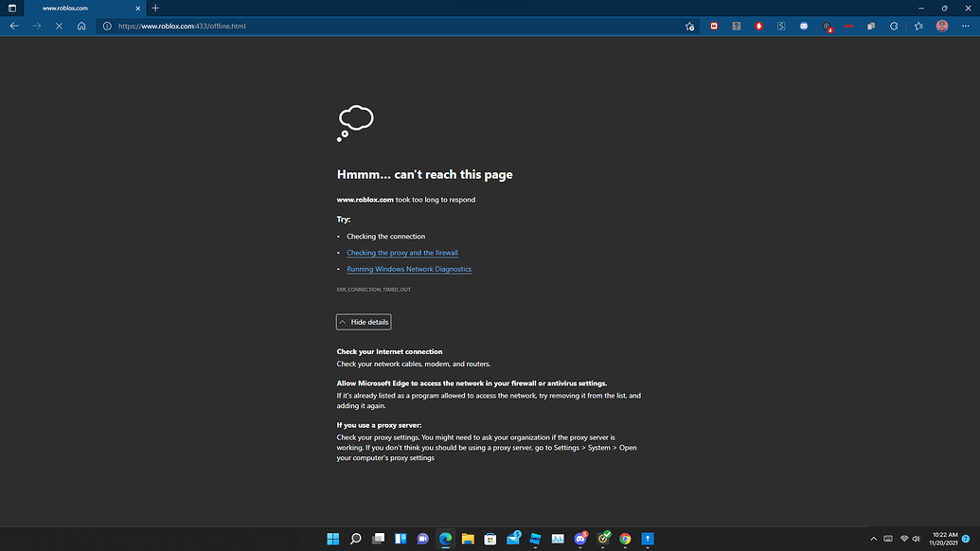Screen dimensions: 980x551
Task: Open the blue keyhole app in the taskbar
Action: [648, 539]
